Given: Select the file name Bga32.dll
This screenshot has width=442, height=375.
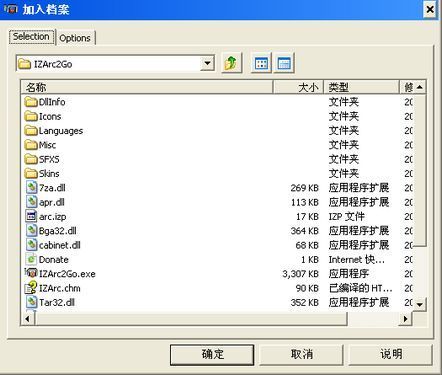Looking at the screenshot, I should pyautogui.click(x=58, y=231).
